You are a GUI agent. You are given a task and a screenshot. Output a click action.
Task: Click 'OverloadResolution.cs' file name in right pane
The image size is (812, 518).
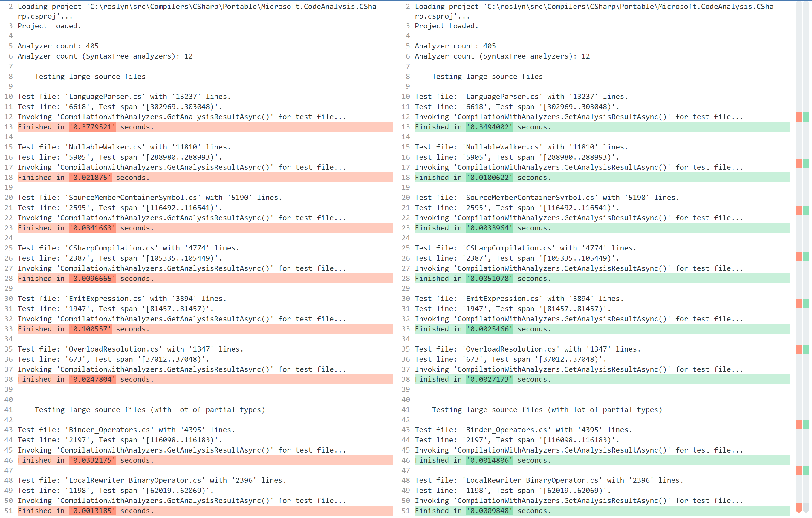pos(510,349)
